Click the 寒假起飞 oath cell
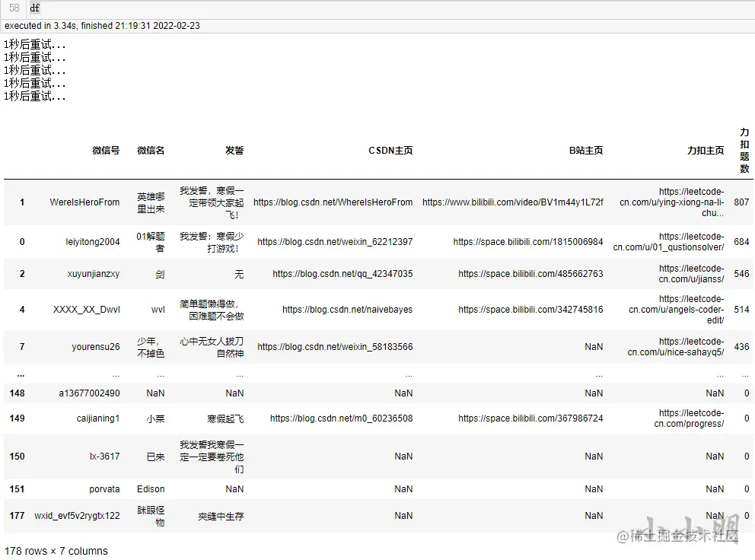Screen dimensions: 755x560 coord(225,418)
